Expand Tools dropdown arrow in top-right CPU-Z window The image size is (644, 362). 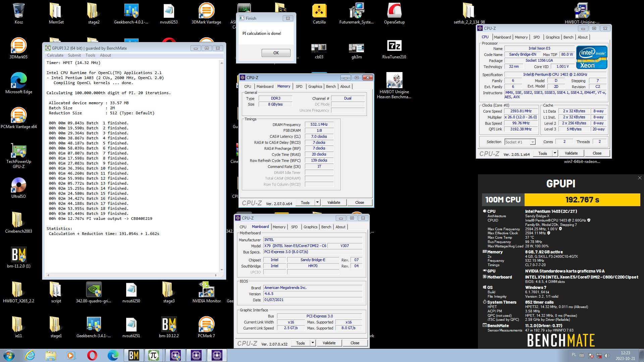[555, 153]
